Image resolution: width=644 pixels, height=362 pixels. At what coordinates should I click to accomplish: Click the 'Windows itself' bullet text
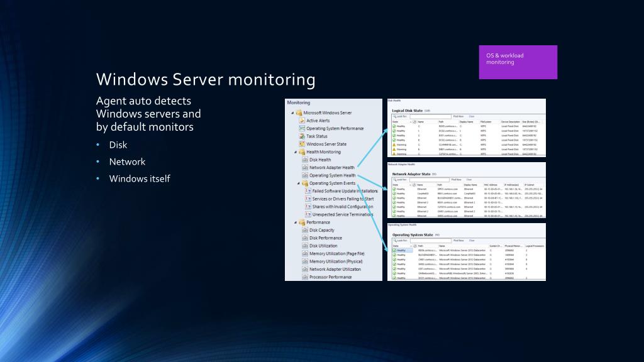pyautogui.click(x=140, y=178)
